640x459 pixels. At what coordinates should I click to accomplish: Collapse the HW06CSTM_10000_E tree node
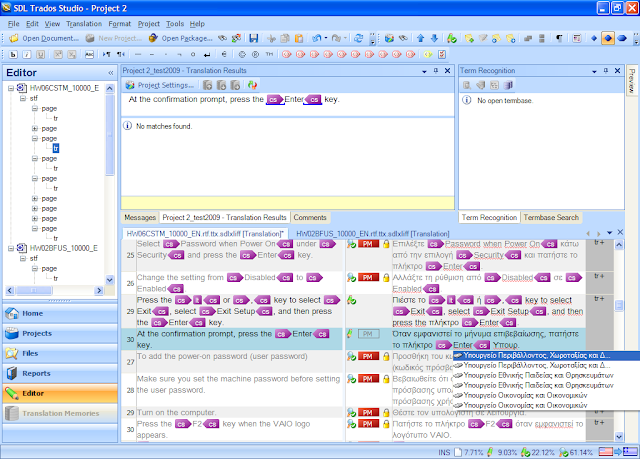11,88
